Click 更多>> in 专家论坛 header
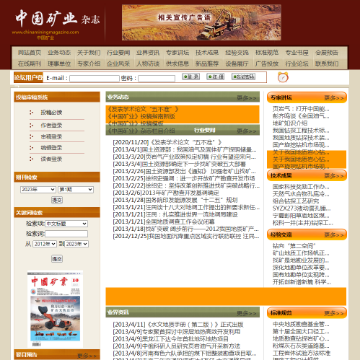The height and width of the screenshot is (360, 360). (x=334, y=98)
